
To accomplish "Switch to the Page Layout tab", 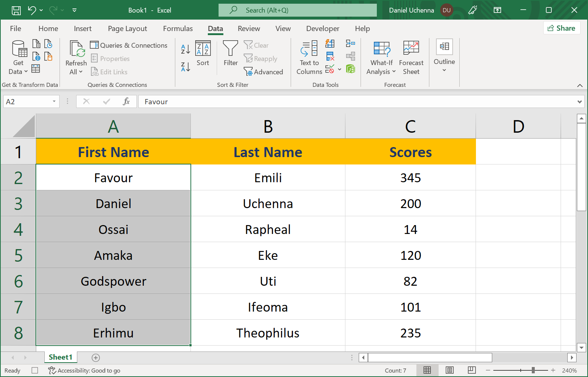I will (x=127, y=28).
